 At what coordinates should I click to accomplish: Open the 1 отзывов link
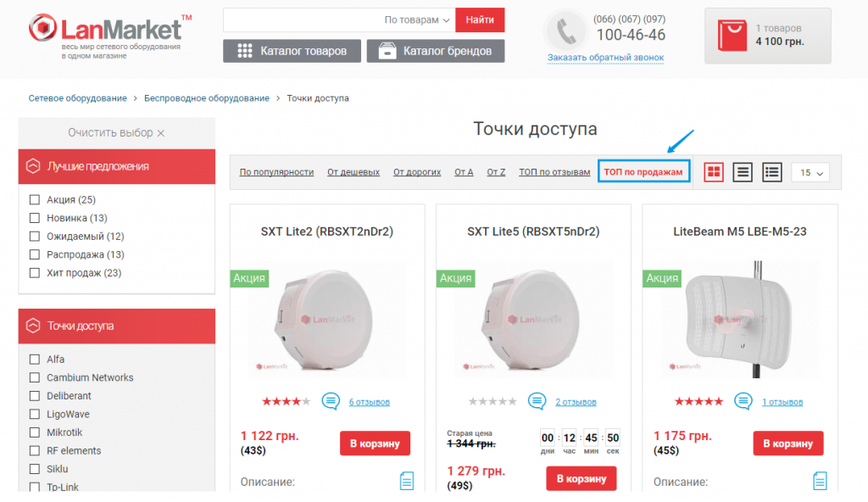(x=782, y=402)
